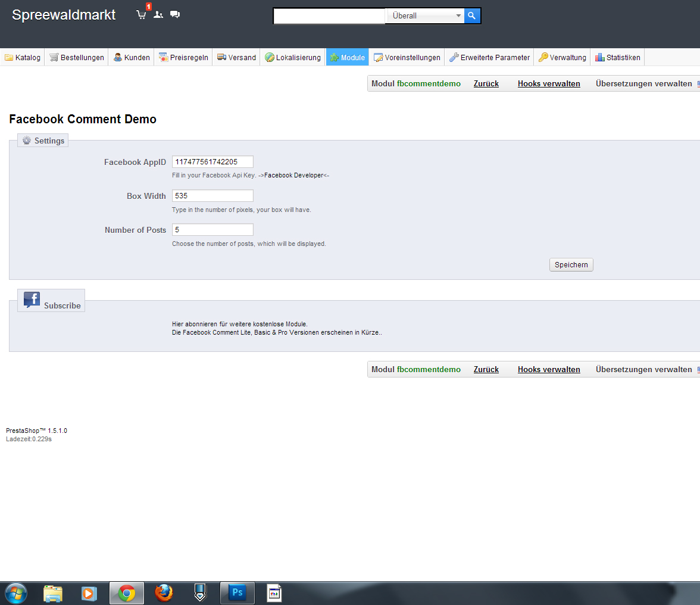Open Firefox from the taskbar
The width and height of the screenshot is (700, 605).
click(x=164, y=594)
